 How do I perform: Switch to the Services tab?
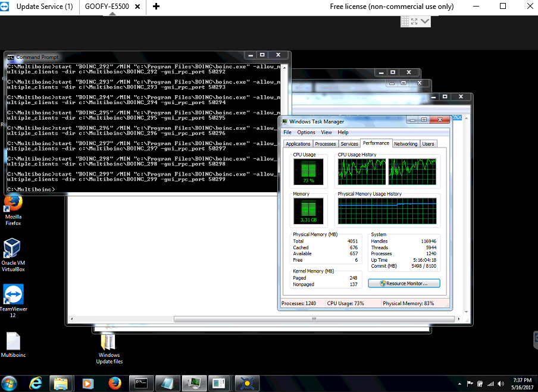pos(349,144)
